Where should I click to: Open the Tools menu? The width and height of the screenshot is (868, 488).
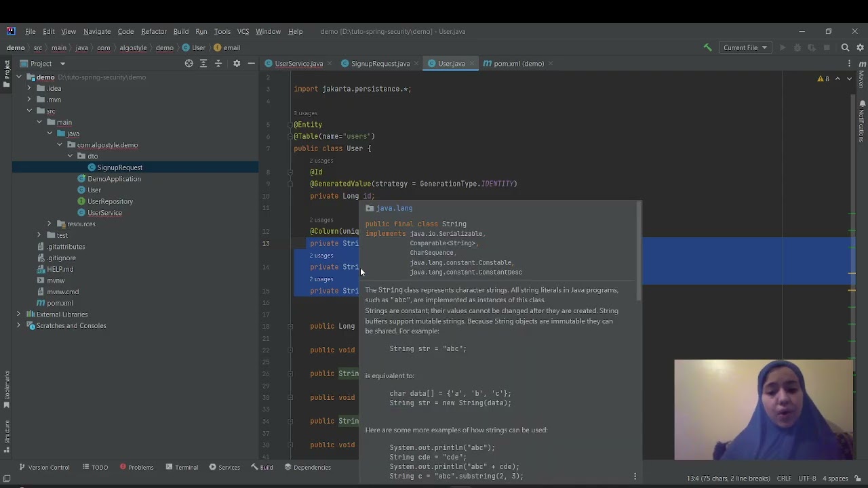(x=222, y=31)
